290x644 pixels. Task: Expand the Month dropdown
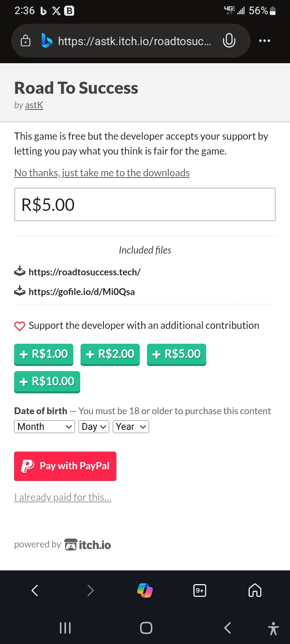click(44, 427)
